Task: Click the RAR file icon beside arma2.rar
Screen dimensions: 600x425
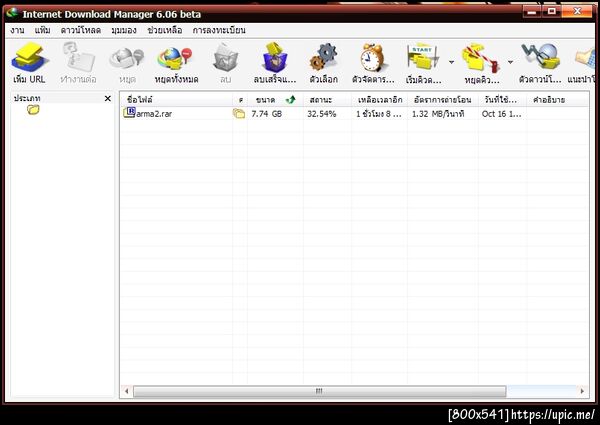Action: 129,112
